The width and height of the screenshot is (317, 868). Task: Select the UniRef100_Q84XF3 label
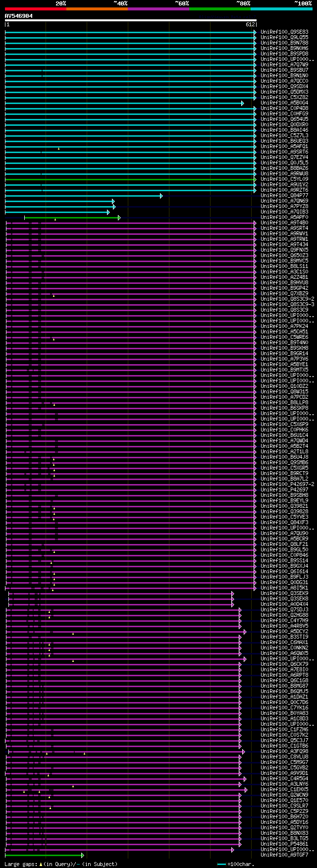(284, 522)
